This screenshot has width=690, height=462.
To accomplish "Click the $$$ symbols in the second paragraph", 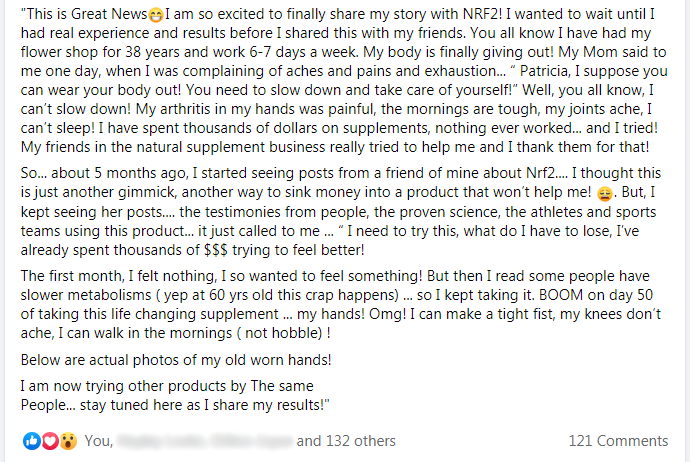I will [216, 250].
